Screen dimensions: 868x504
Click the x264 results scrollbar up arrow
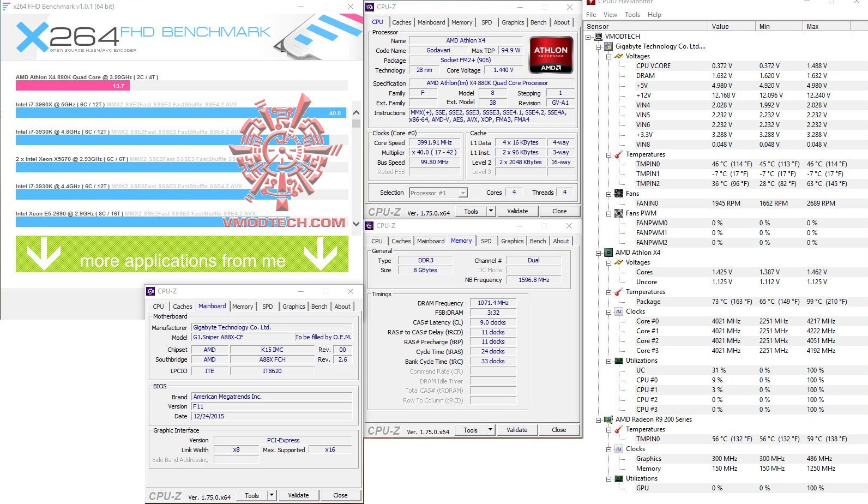click(x=357, y=113)
